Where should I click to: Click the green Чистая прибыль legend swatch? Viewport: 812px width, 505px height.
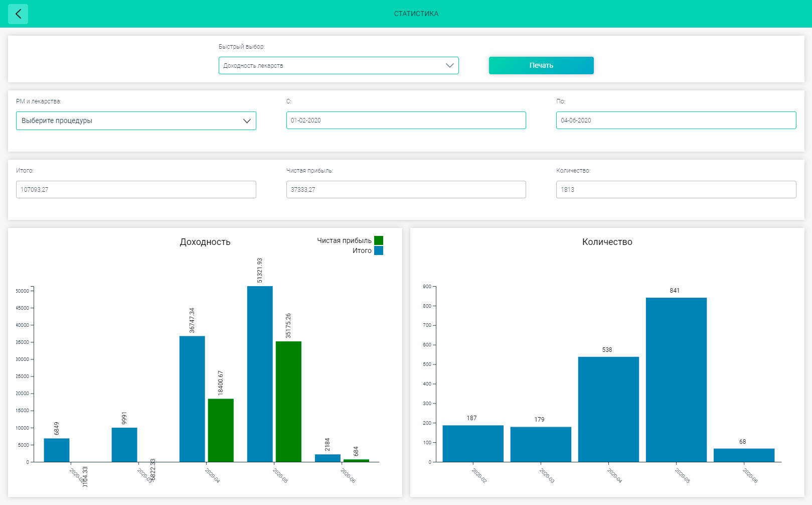(379, 240)
